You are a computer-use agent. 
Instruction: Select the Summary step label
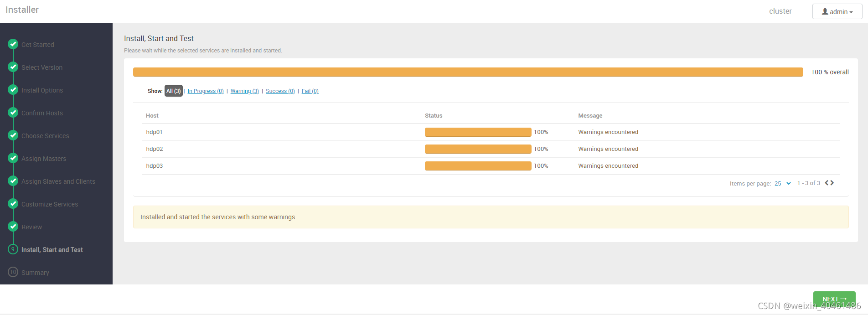pyautogui.click(x=35, y=273)
